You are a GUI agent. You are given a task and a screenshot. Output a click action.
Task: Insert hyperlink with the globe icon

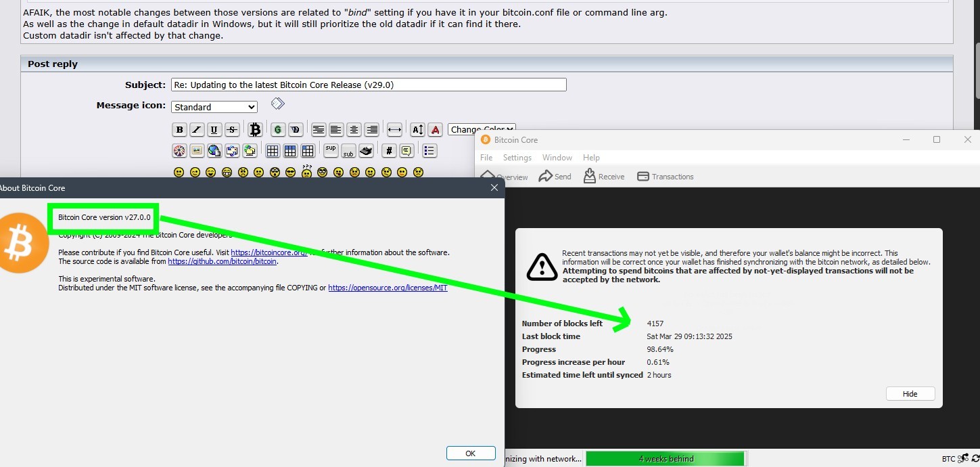(214, 151)
